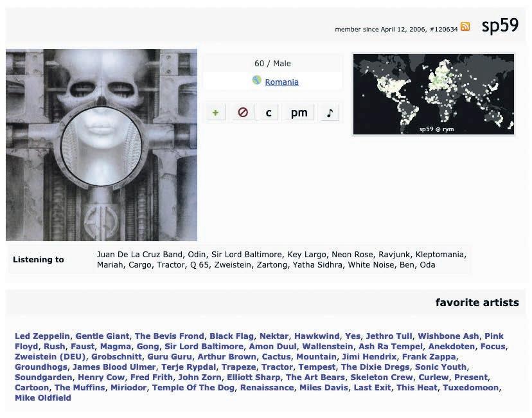Open the sp59 @ rym world map

pyautogui.click(x=434, y=94)
